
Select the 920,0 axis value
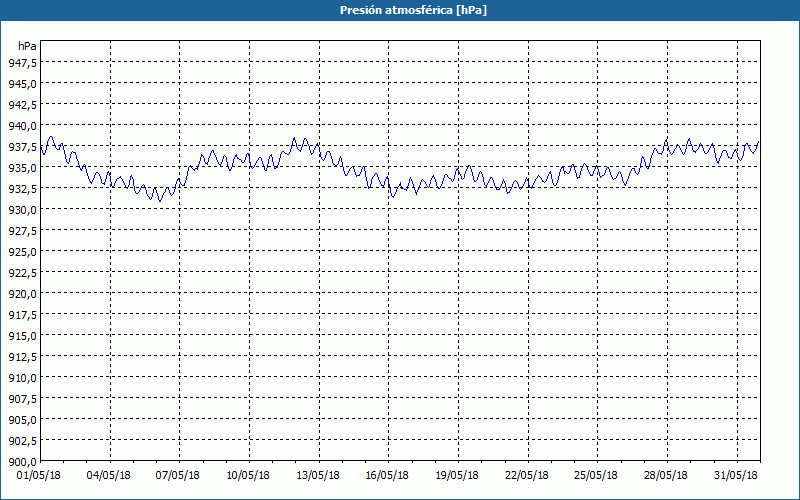[x=22, y=294]
